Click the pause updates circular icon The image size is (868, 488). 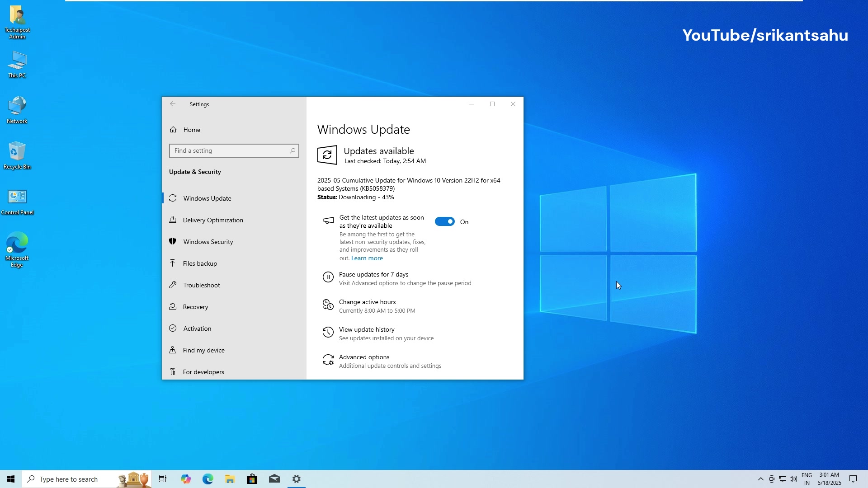point(328,277)
